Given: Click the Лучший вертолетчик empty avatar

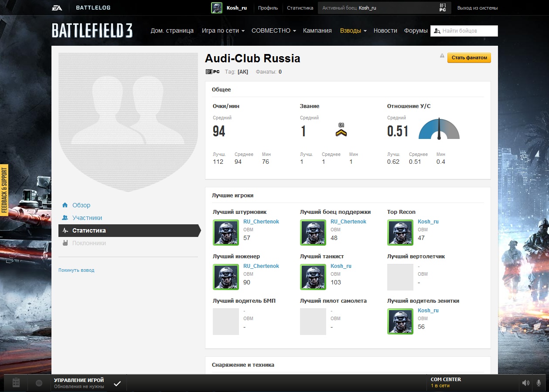Looking at the screenshot, I should 400,277.
